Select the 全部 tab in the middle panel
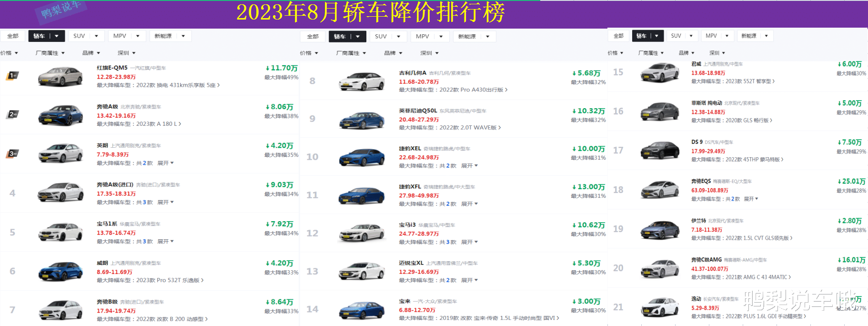This screenshot has width=868, height=326. 313,36
